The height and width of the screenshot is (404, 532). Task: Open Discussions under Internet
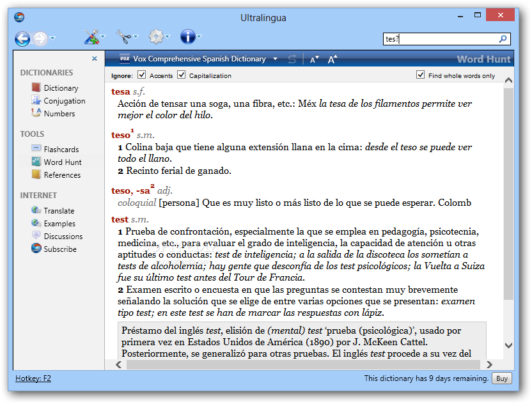[x=63, y=237]
